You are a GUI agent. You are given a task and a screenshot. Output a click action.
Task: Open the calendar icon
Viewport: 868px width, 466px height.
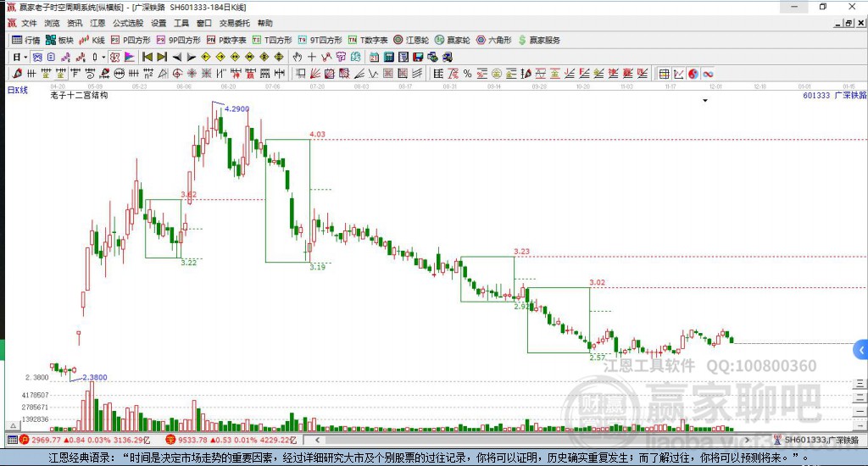374,57
